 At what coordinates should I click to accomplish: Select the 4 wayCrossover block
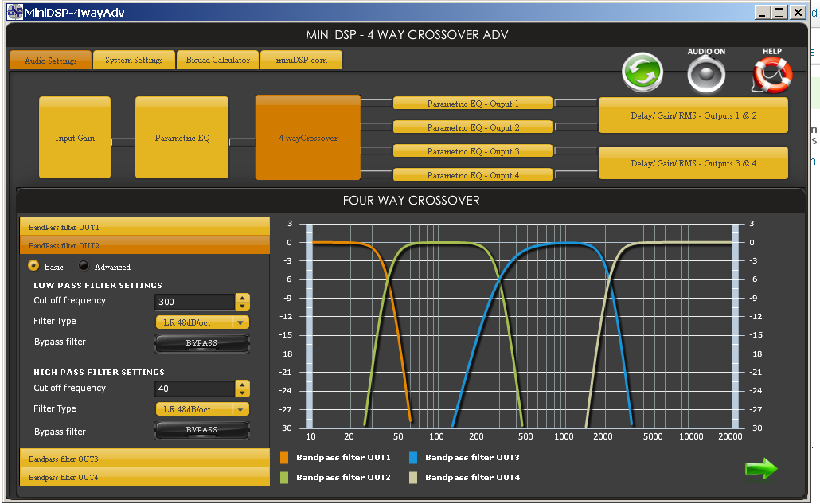308,138
